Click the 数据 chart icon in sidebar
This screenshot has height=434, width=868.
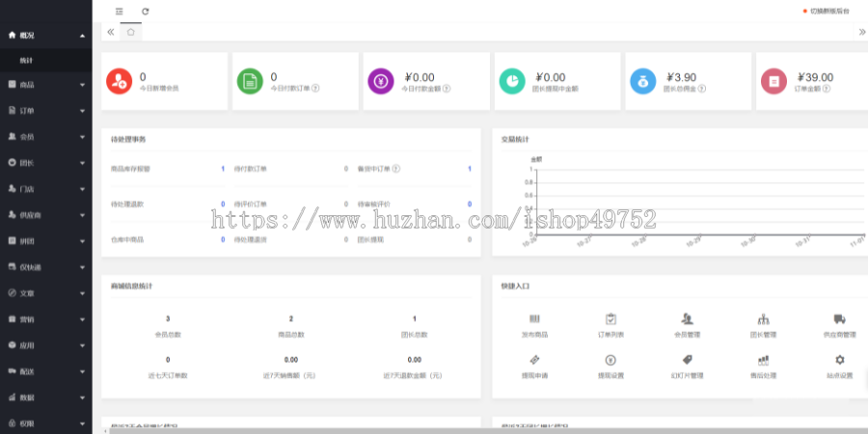pos(13,397)
